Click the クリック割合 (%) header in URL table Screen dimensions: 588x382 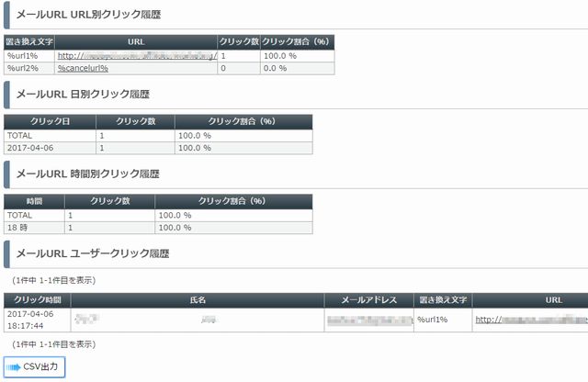297,42
